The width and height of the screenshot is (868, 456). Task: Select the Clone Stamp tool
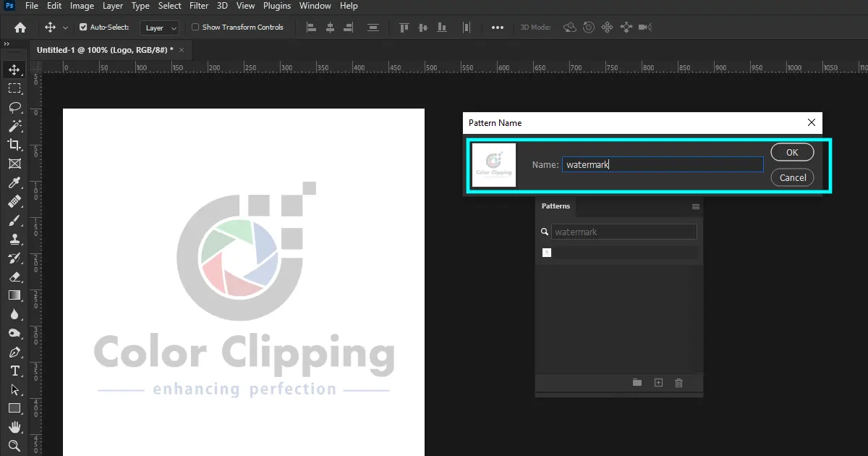[x=15, y=239]
